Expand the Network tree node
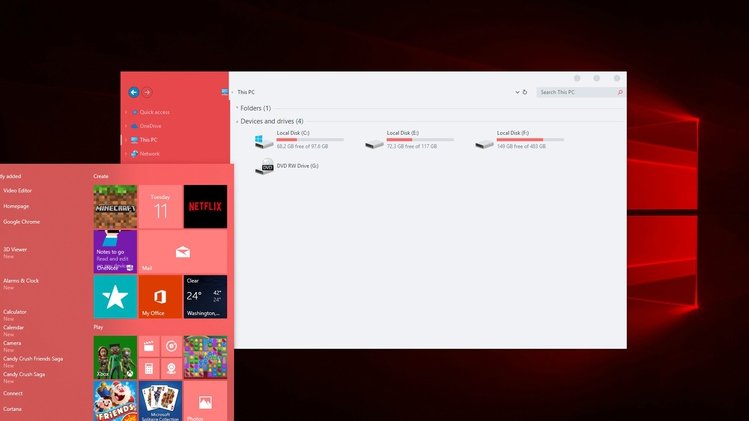 pyautogui.click(x=126, y=154)
